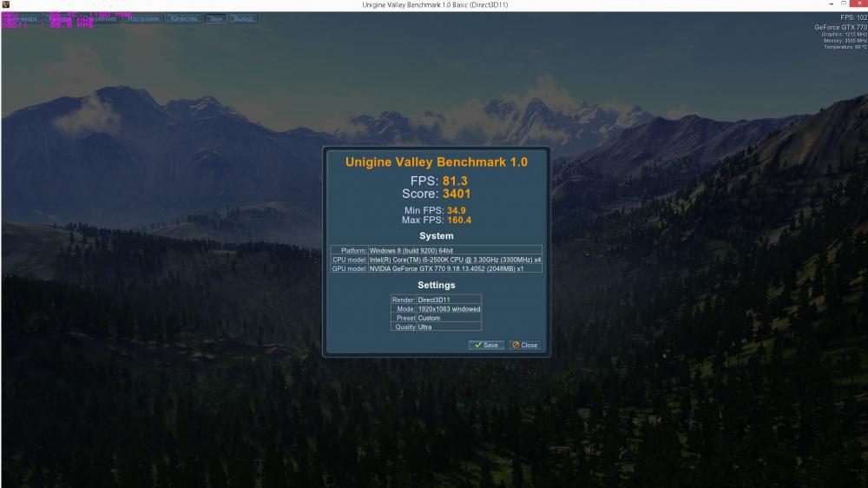Click the app icon in title bar

tap(5, 4)
